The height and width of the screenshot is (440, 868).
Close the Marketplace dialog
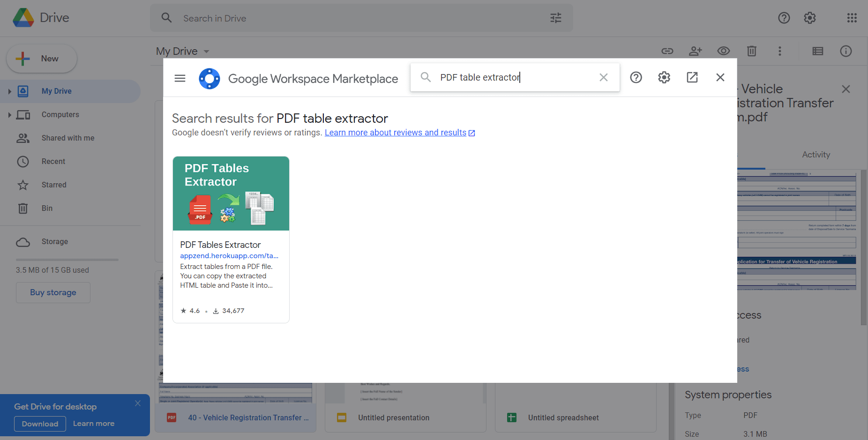(x=720, y=77)
